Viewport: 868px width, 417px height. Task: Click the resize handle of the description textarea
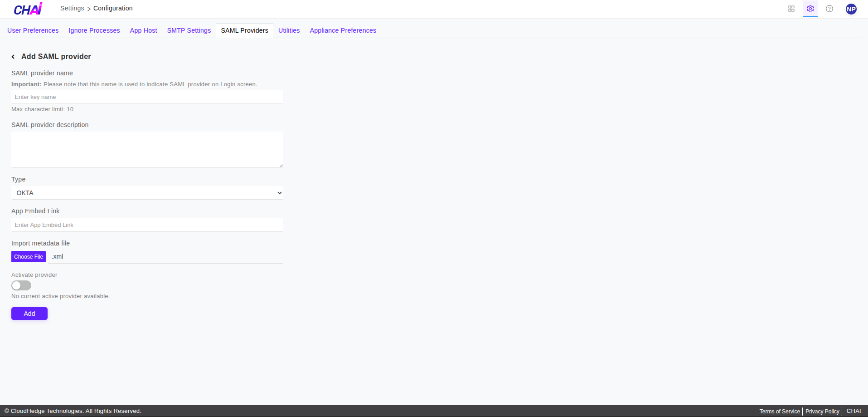(281, 164)
